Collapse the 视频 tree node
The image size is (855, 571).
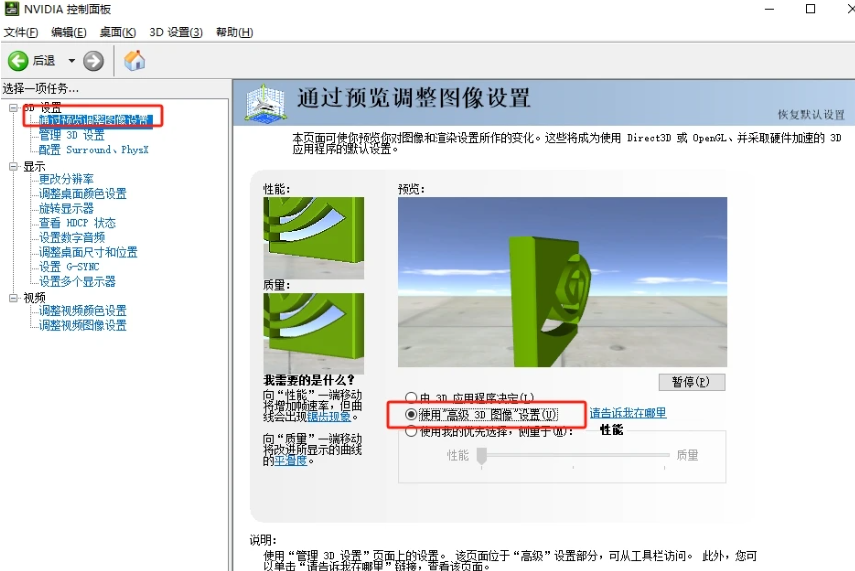click(x=14, y=298)
